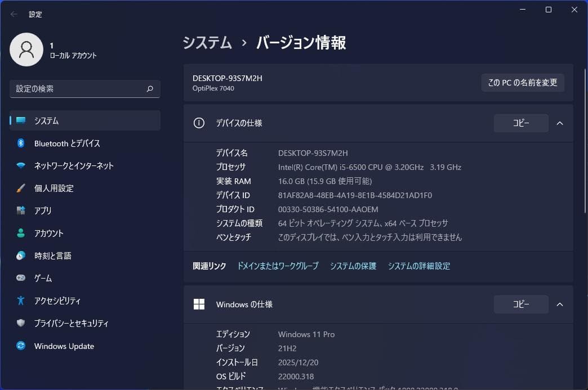Click the ゲーム controller icon
588x390 pixels.
tap(21, 279)
